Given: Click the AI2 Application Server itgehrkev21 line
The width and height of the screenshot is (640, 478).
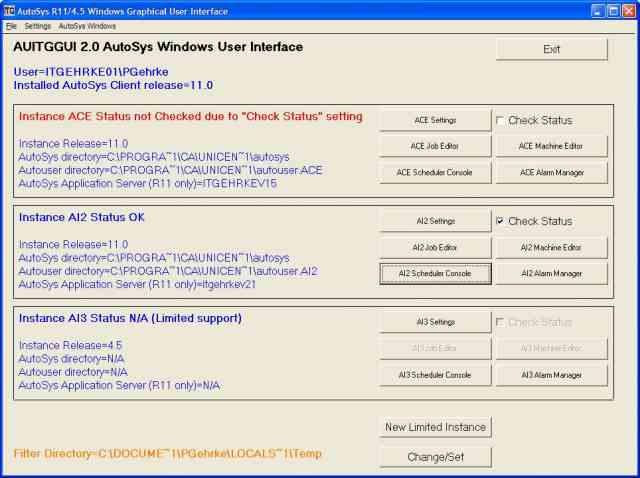Looking at the screenshot, I should (137, 284).
